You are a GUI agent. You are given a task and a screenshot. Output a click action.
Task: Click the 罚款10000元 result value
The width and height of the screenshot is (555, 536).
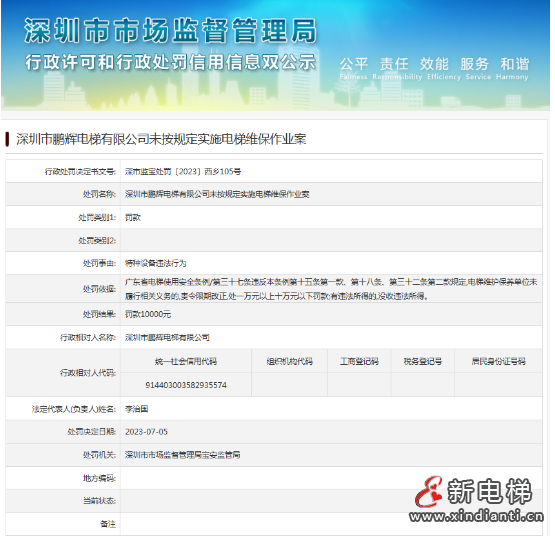click(x=148, y=314)
